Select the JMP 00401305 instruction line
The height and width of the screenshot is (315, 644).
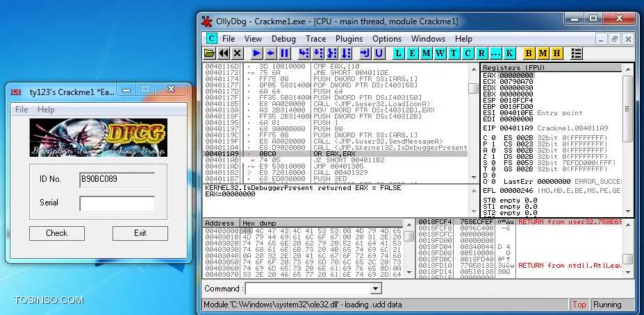336,166
